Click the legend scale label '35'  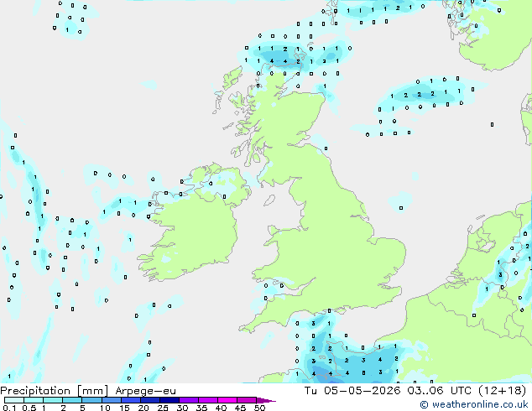202,408
